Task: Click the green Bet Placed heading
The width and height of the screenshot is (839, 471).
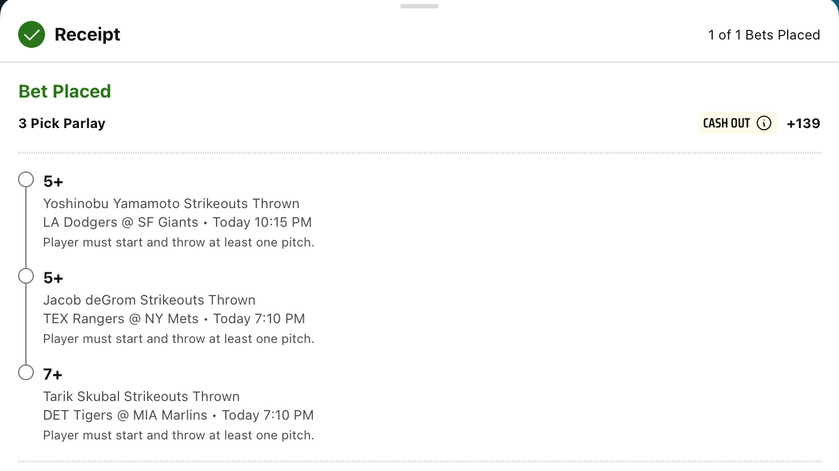Action: [65, 92]
